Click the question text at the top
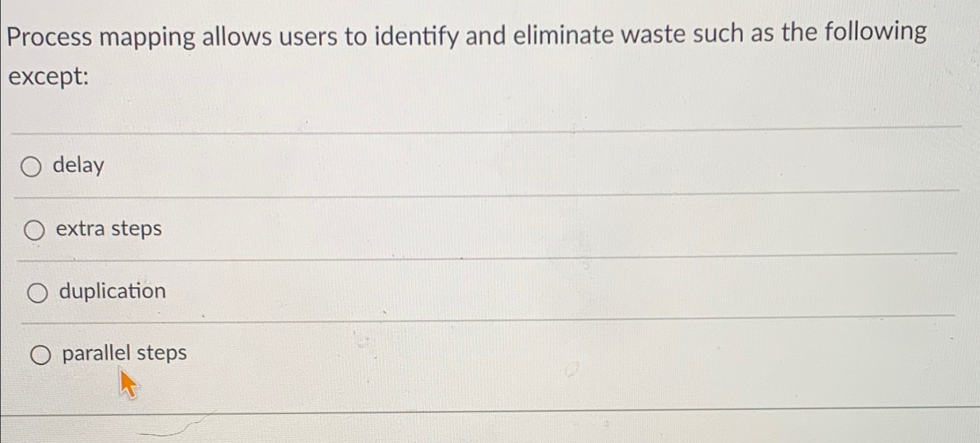The height and width of the screenshot is (443, 980). tap(464, 36)
